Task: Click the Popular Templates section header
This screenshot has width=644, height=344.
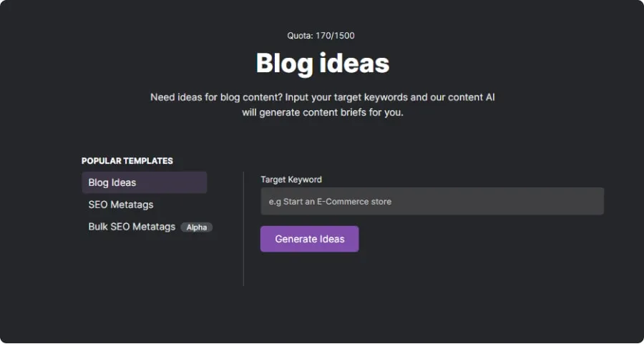Action: 127,161
